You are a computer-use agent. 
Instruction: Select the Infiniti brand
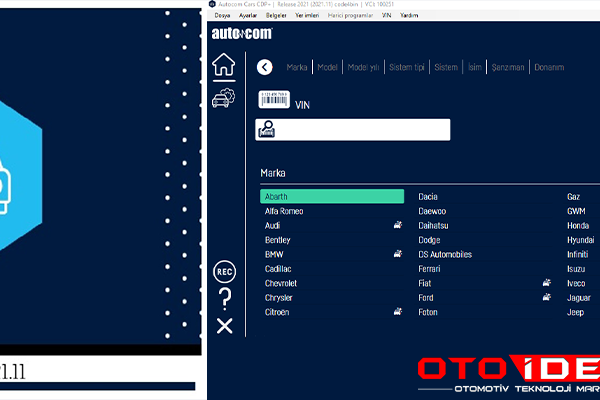(x=577, y=254)
